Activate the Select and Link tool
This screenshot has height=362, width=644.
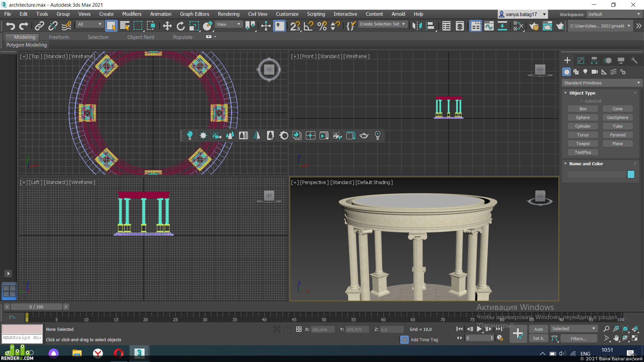click(x=39, y=26)
